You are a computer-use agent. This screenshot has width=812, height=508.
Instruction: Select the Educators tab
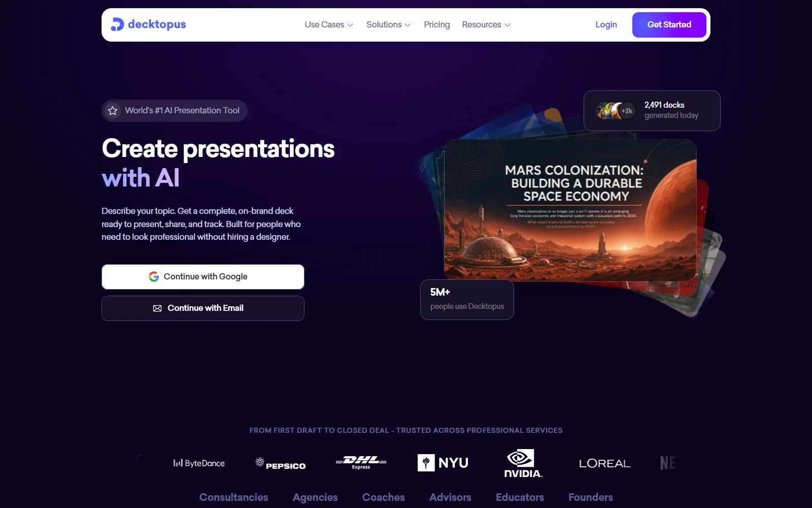tap(520, 497)
